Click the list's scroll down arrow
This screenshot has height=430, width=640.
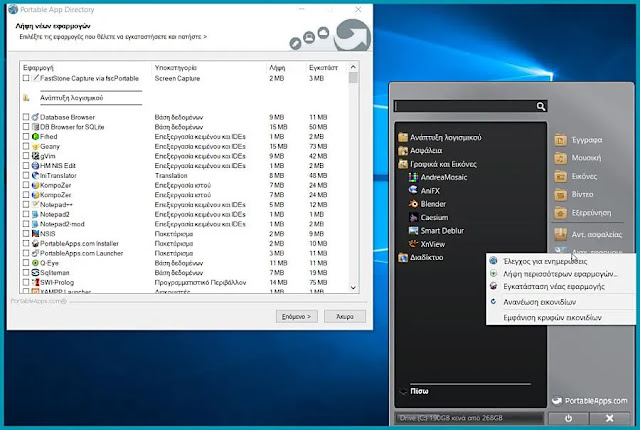coord(353,288)
